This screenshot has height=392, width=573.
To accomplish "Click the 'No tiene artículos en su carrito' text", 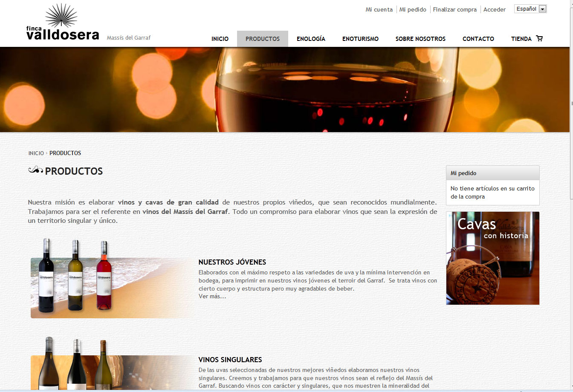I will [x=492, y=193].
